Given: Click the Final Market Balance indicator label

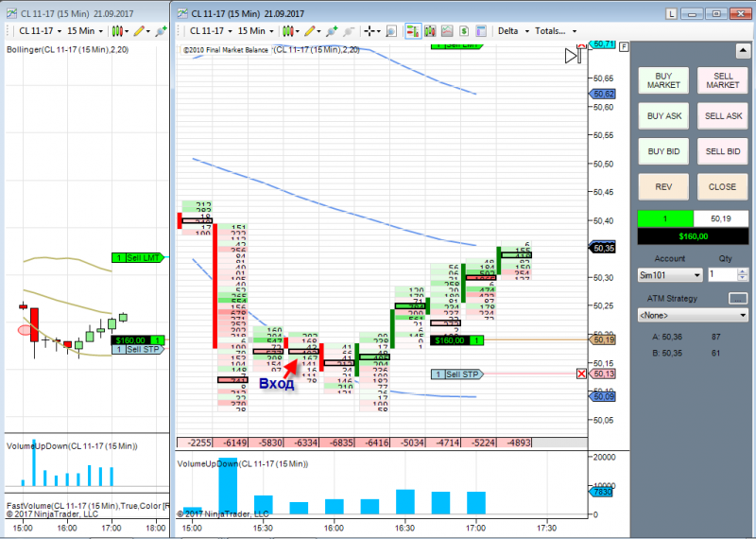Looking at the screenshot, I should [x=226, y=50].
